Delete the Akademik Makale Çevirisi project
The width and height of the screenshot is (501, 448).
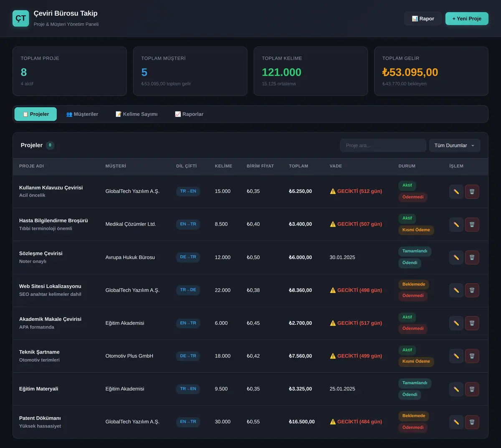(472, 323)
